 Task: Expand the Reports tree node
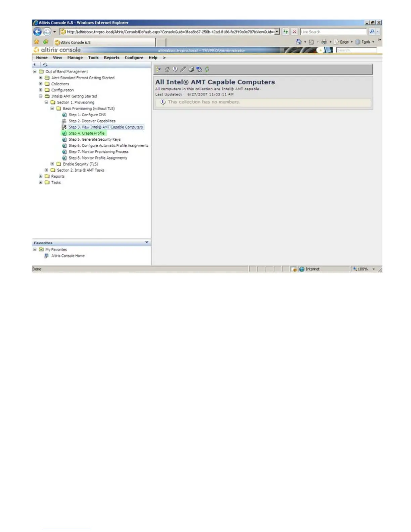[x=41, y=176]
